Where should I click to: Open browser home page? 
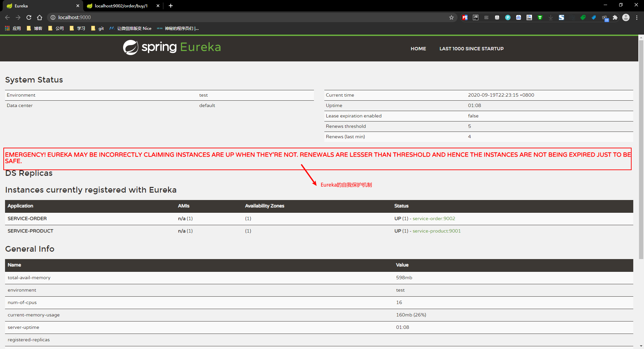[40, 17]
